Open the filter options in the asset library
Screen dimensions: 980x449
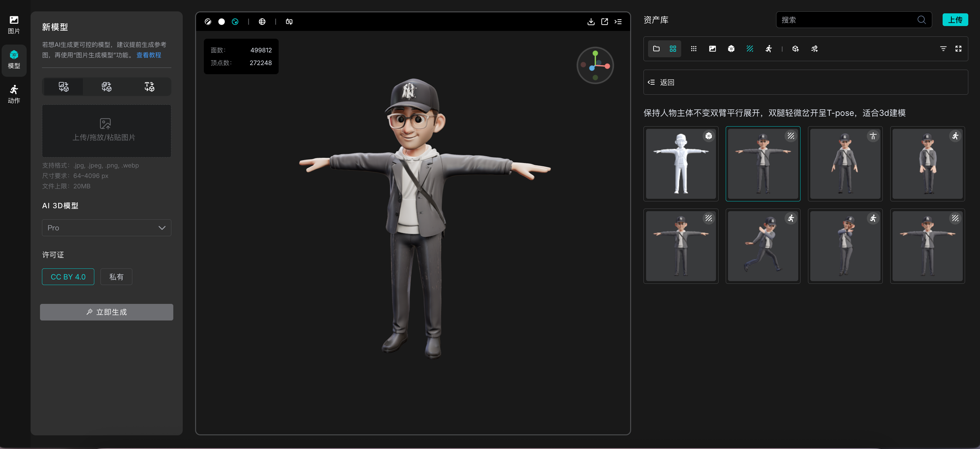pyautogui.click(x=944, y=48)
